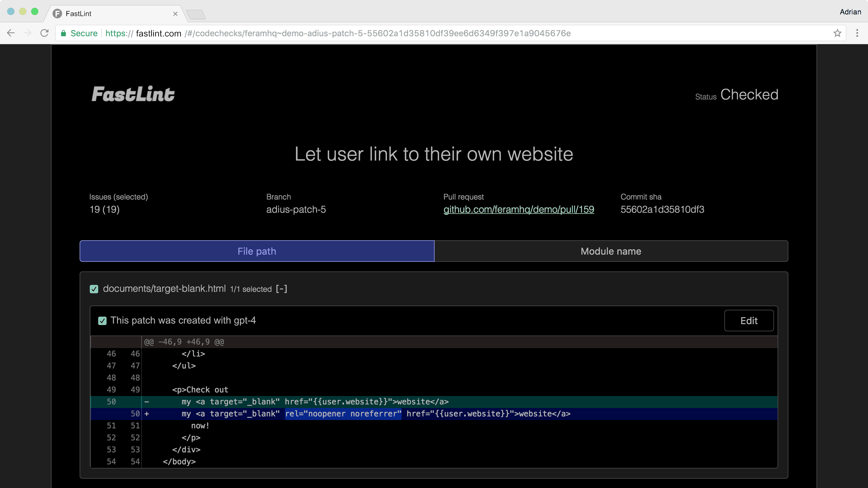Close the FastLint browser tab
Screen dimensions: 868x488
click(175, 13)
